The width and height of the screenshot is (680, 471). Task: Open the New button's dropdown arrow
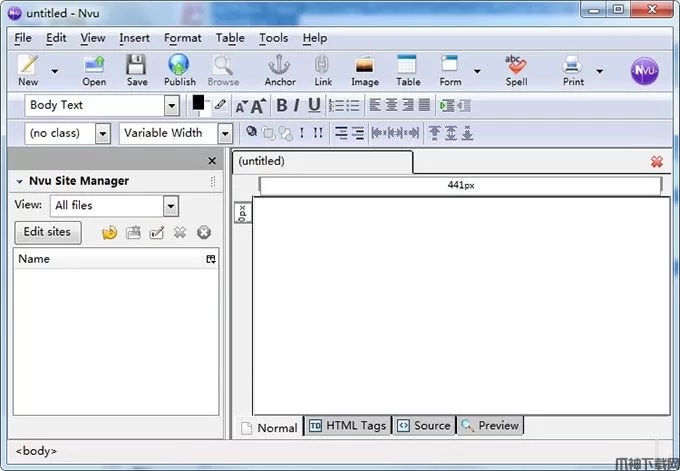point(55,71)
